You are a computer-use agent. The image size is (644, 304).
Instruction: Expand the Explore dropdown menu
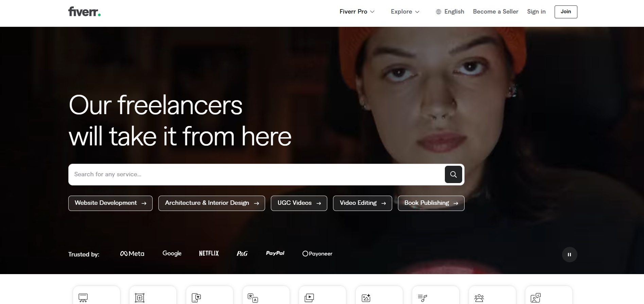coord(405,12)
